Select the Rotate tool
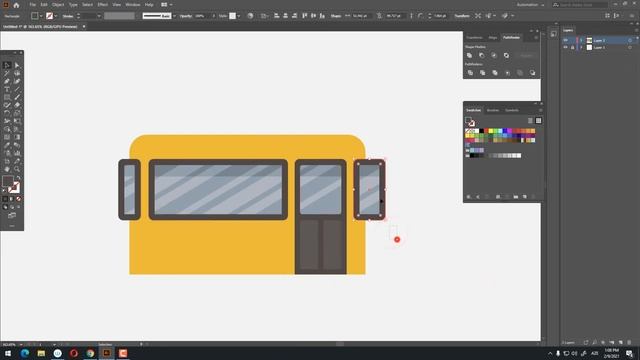This screenshot has height=360, width=640. (x=7, y=113)
